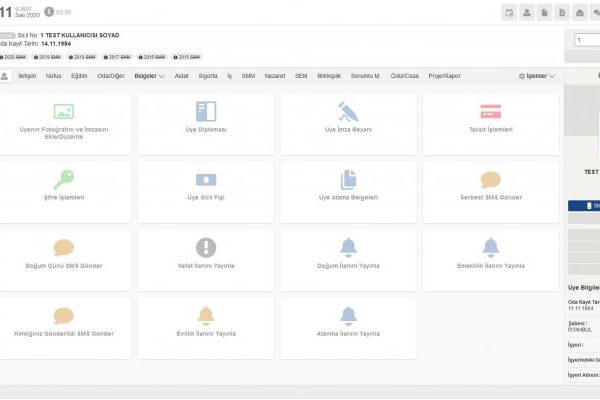Click Atanma İlanını Yayınla bell icon
The height and width of the screenshot is (400, 600).
click(348, 316)
